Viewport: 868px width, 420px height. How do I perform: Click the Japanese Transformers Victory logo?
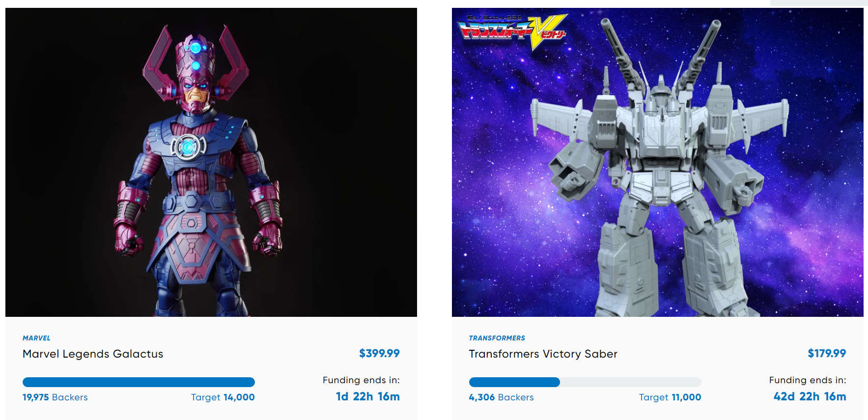(512, 32)
